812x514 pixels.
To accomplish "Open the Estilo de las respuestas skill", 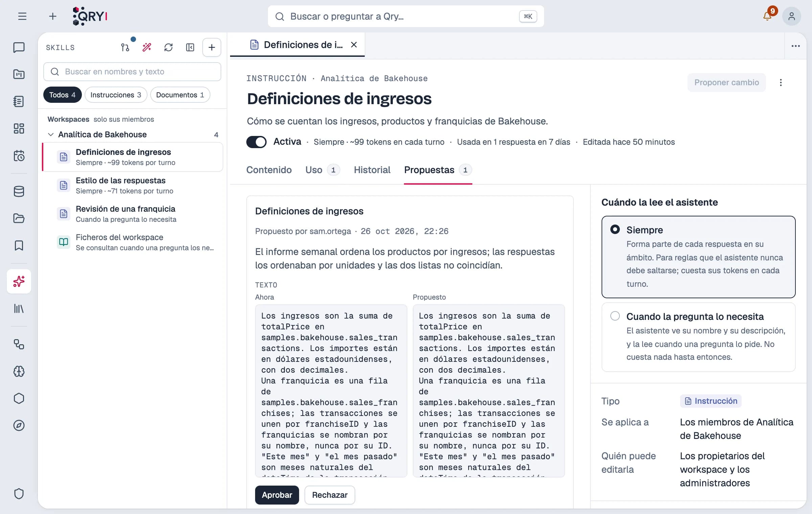I will [133, 185].
